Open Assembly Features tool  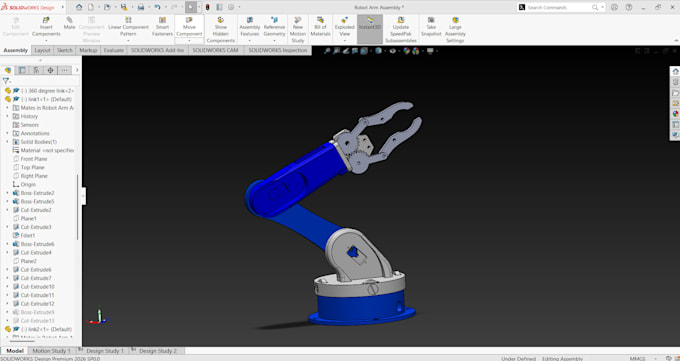pyautogui.click(x=250, y=27)
